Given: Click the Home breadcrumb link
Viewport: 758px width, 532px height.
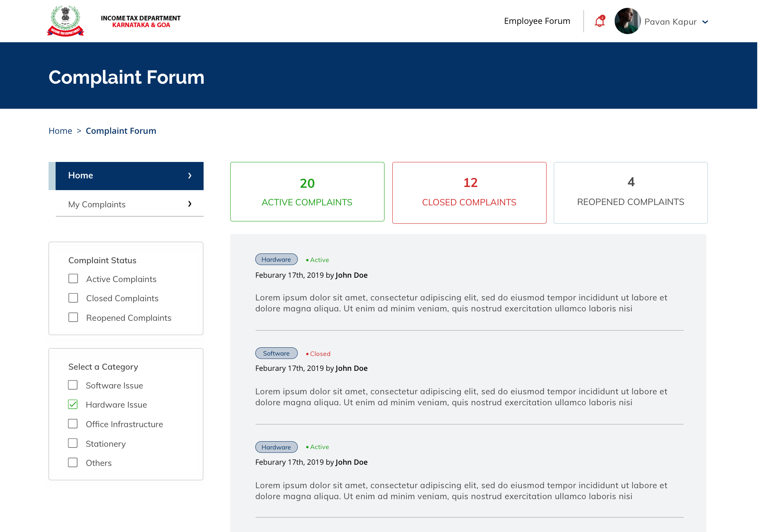Looking at the screenshot, I should 60,131.
